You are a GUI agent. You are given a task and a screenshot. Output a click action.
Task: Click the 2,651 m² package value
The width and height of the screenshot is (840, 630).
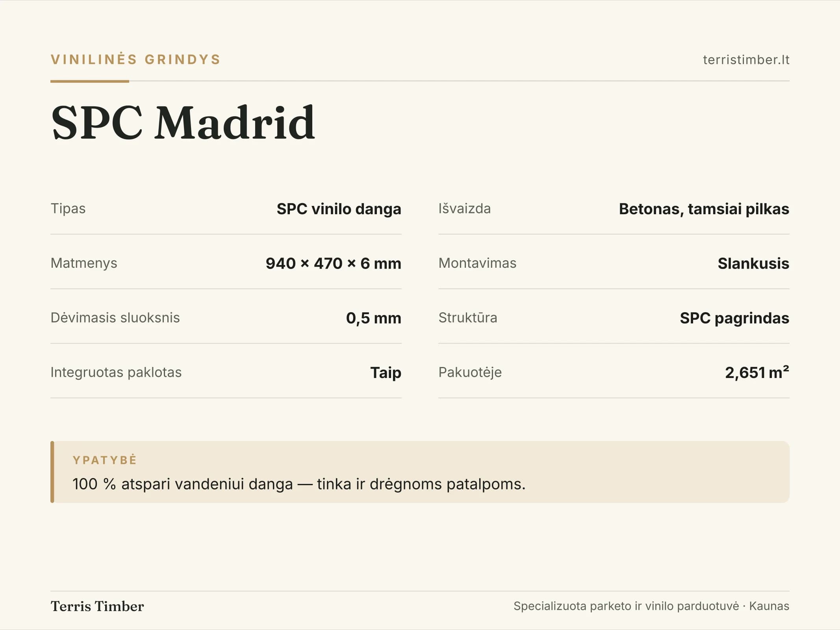(757, 372)
